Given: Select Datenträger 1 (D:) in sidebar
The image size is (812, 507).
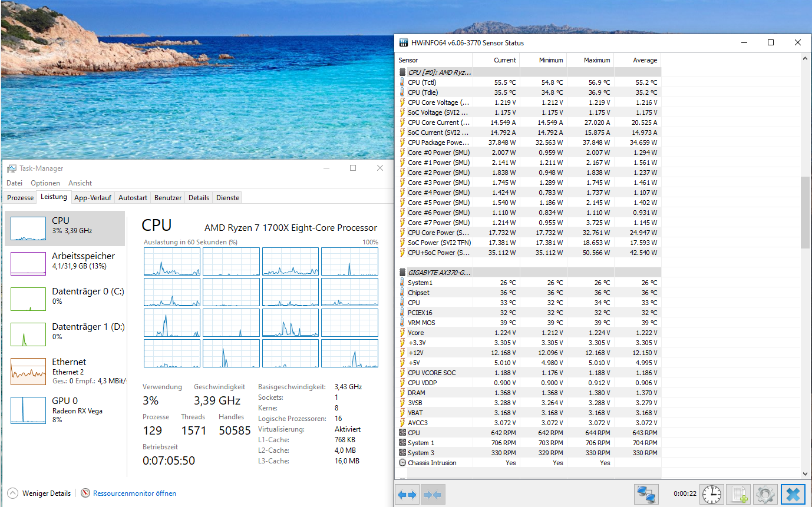Looking at the screenshot, I should coord(65,334).
